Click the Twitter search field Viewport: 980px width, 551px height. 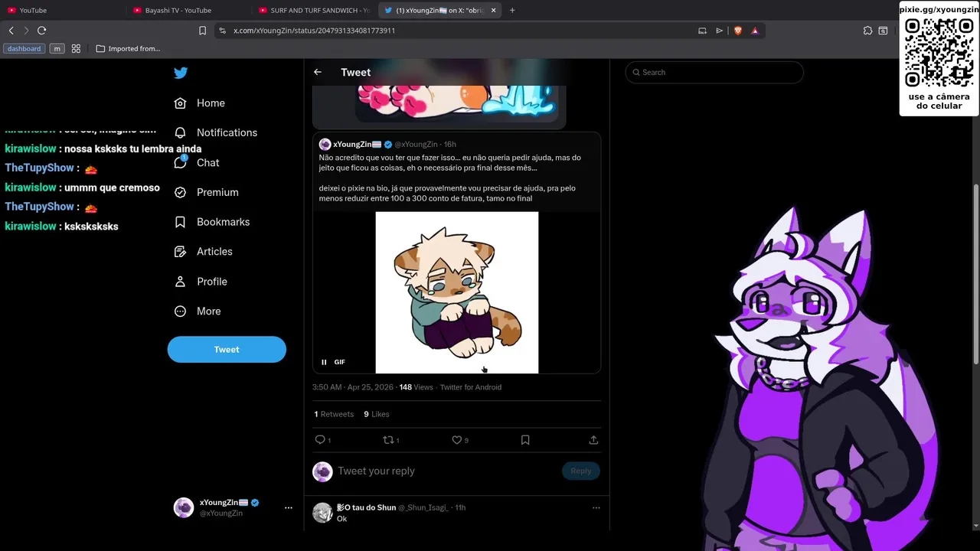pos(714,73)
